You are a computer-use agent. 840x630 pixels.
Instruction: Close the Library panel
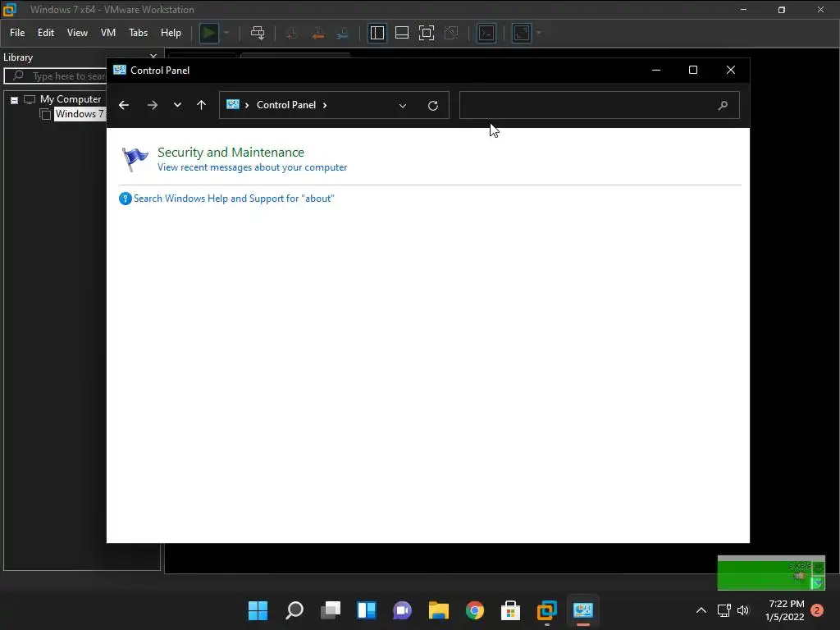pos(153,56)
